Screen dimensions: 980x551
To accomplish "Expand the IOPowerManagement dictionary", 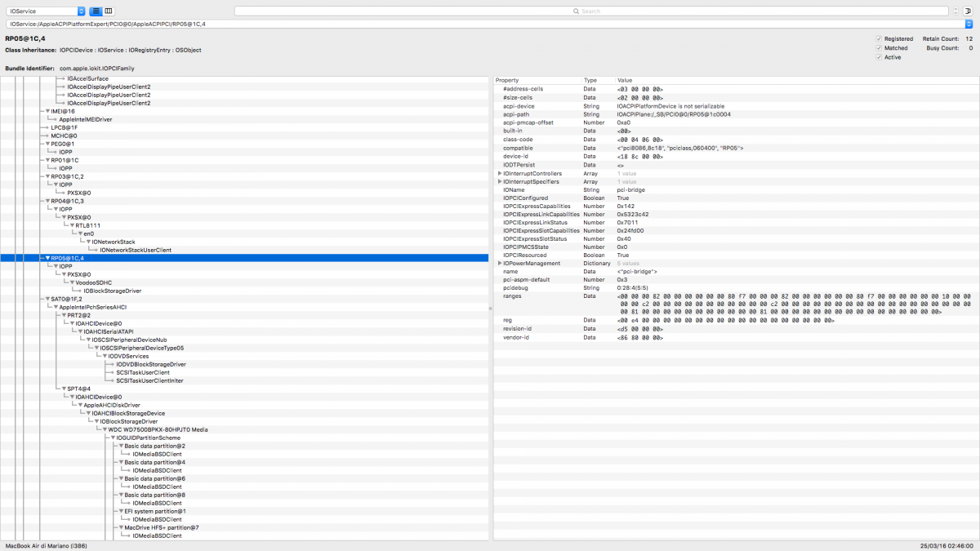I will coord(499,263).
